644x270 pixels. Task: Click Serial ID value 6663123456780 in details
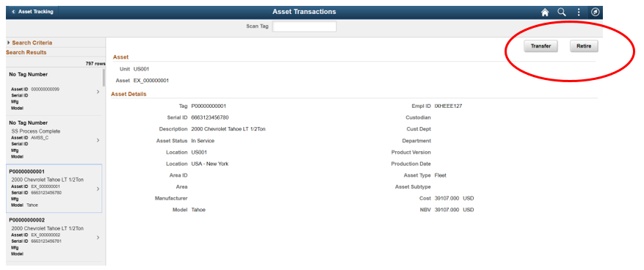pos(210,117)
